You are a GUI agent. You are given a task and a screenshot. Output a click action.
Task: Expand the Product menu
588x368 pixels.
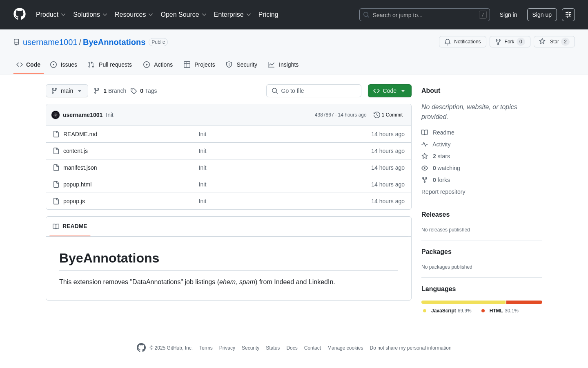(x=51, y=15)
